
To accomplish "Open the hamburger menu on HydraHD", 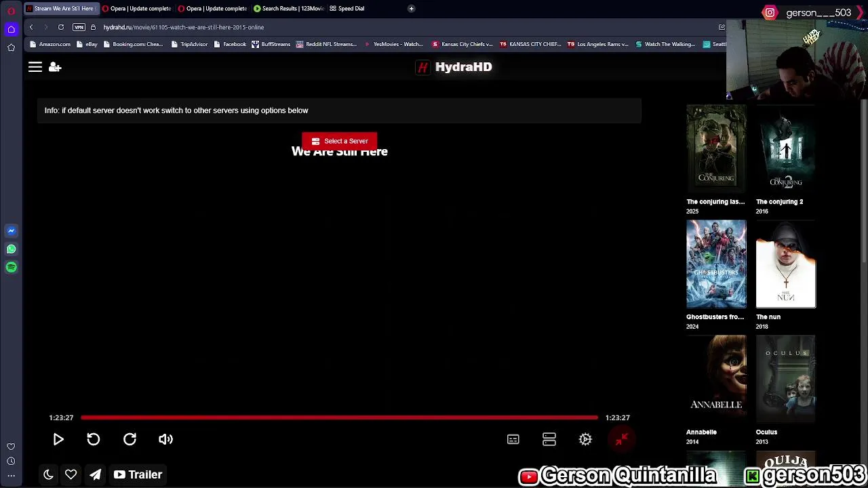I will [35, 67].
